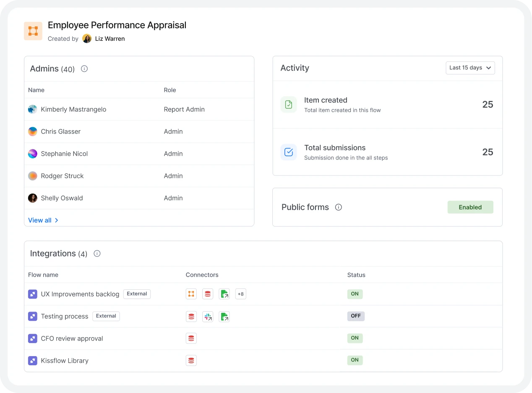The width and height of the screenshot is (532, 393).
Task: Click the Total submissions checkmark icon
Action: [289, 152]
